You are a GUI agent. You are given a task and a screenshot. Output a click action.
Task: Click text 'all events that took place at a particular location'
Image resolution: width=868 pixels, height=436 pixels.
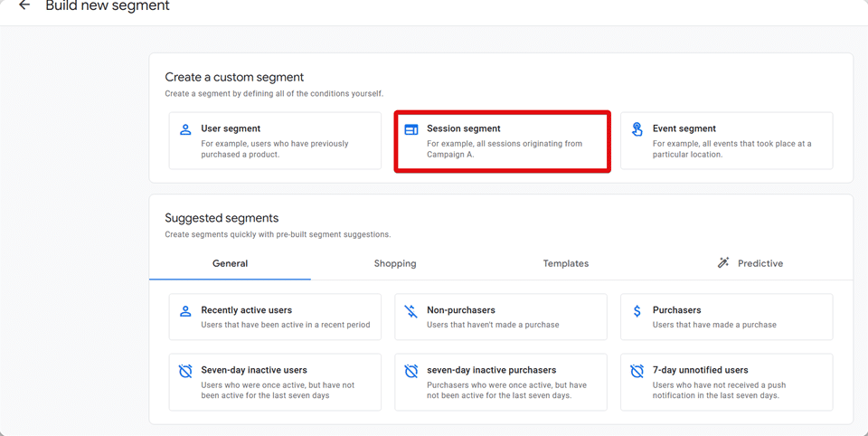(x=731, y=149)
